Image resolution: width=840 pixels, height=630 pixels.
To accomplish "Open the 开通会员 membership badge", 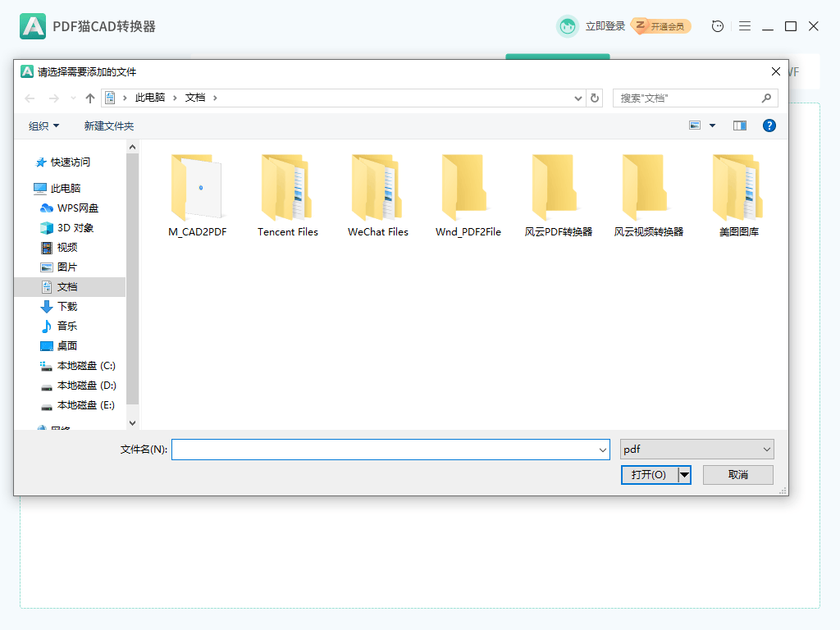I will [x=661, y=26].
